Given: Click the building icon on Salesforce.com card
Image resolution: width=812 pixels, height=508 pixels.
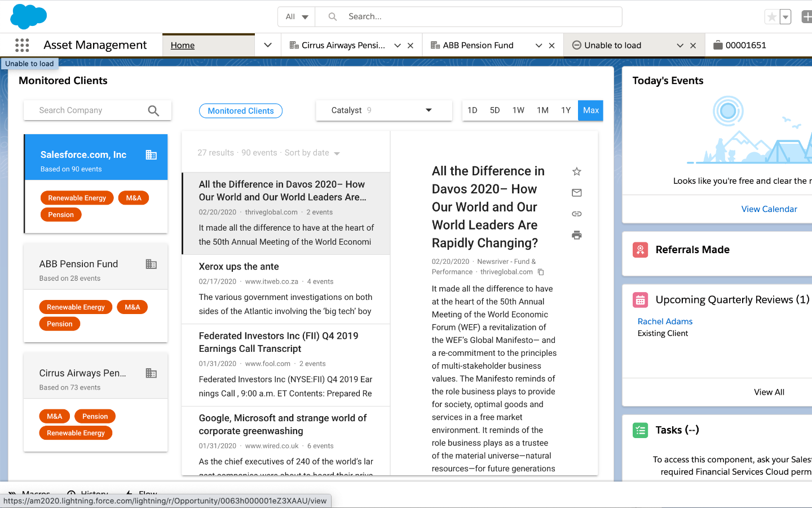Looking at the screenshot, I should 151,155.
